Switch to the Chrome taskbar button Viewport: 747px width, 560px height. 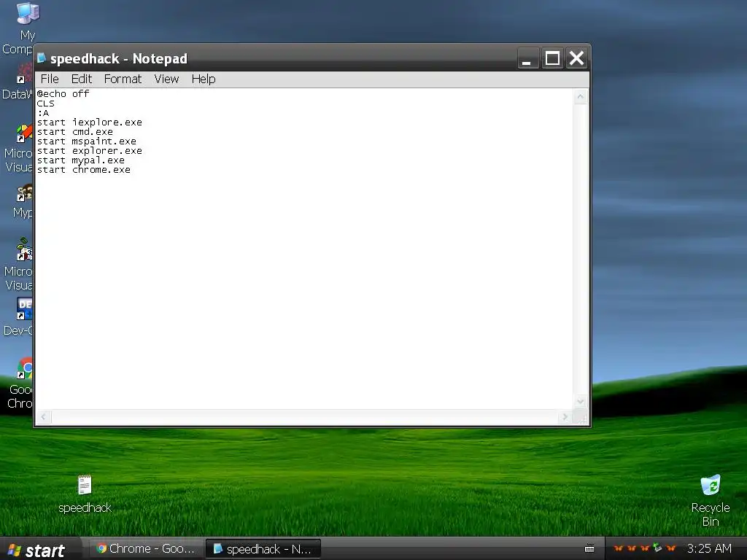coord(145,548)
